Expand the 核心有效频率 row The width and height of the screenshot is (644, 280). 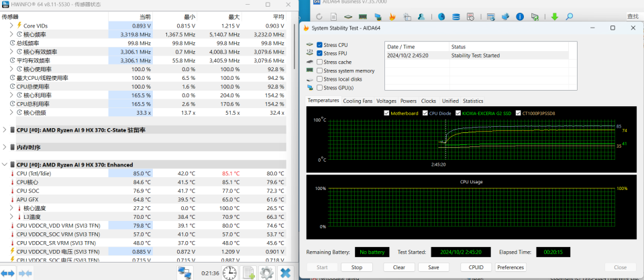click(11, 52)
